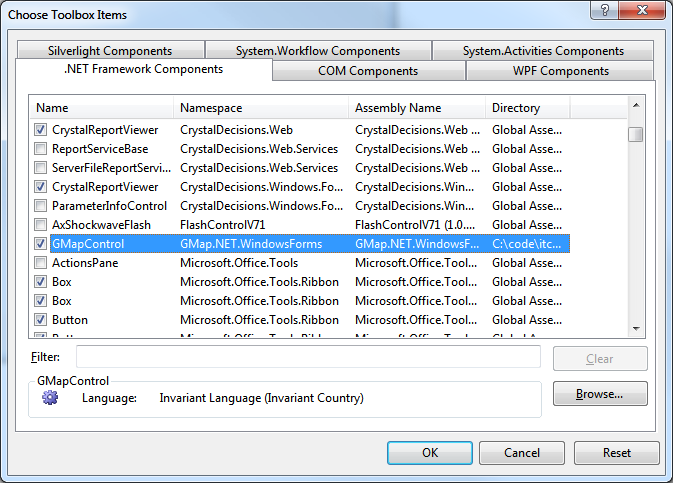673x483 pixels.
Task: Click the Browse... button
Action: click(600, 393)
